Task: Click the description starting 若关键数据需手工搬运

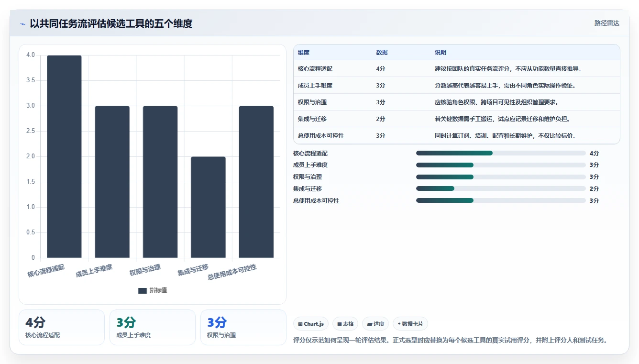Action: pyautogui.click(x=502, y=119)
